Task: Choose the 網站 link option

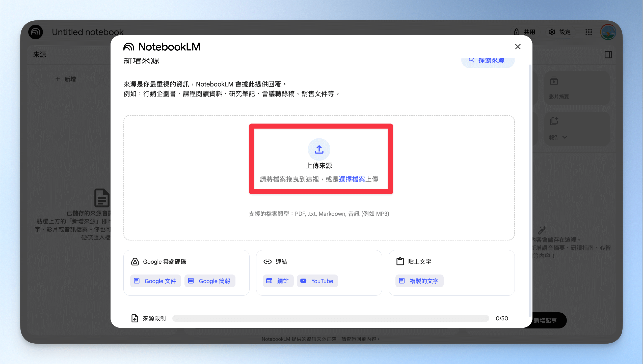Action: click(278, 281)
